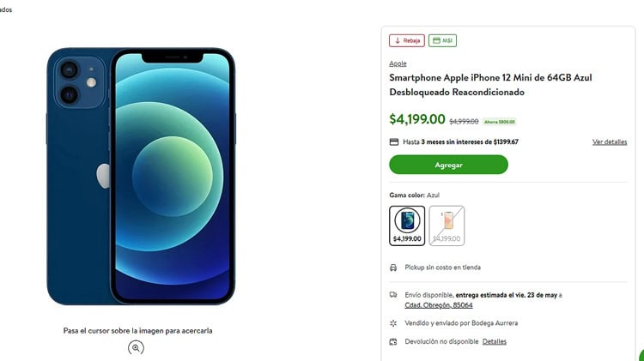The height and width of the screenshot is (361, 644).
Task: Change the delivery location Cdad. Obregón, 85064
Action: (x=439, y=305)
